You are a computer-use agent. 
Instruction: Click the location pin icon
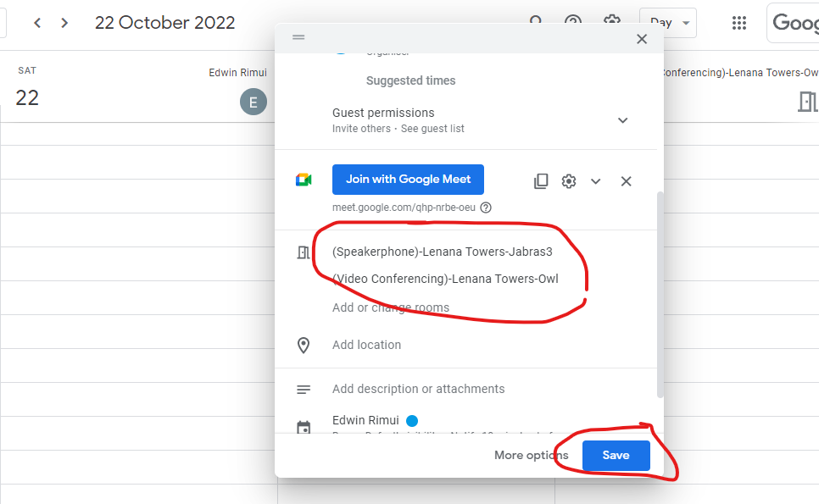pyautogui.click(x=304, y=346)
